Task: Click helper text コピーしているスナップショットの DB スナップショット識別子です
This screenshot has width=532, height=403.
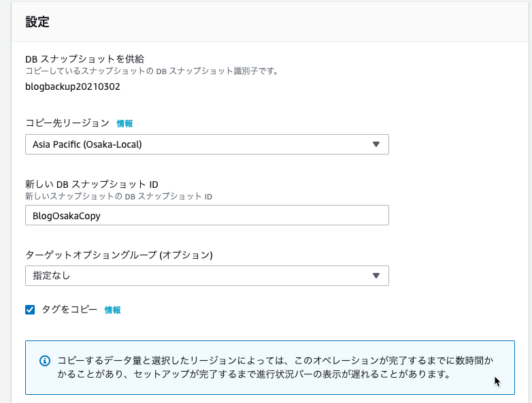Action: click(x=152, y=71)
